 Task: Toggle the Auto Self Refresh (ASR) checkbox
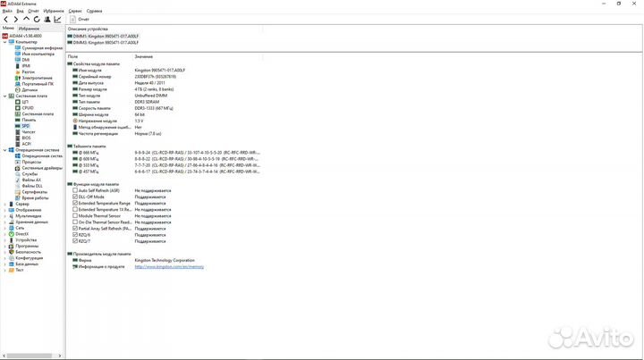click(x=75, y=190)
